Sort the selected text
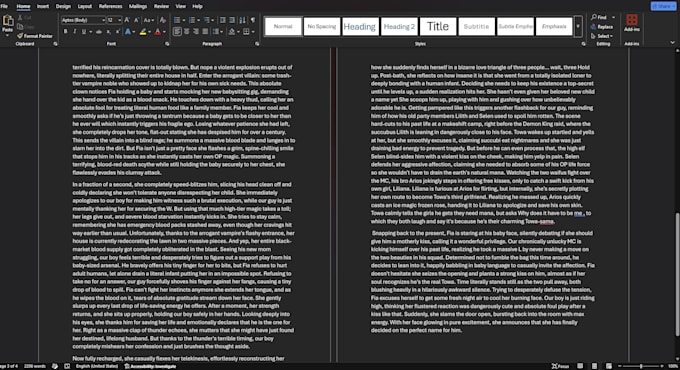680x370 pixels. click(x=242, y=20)
